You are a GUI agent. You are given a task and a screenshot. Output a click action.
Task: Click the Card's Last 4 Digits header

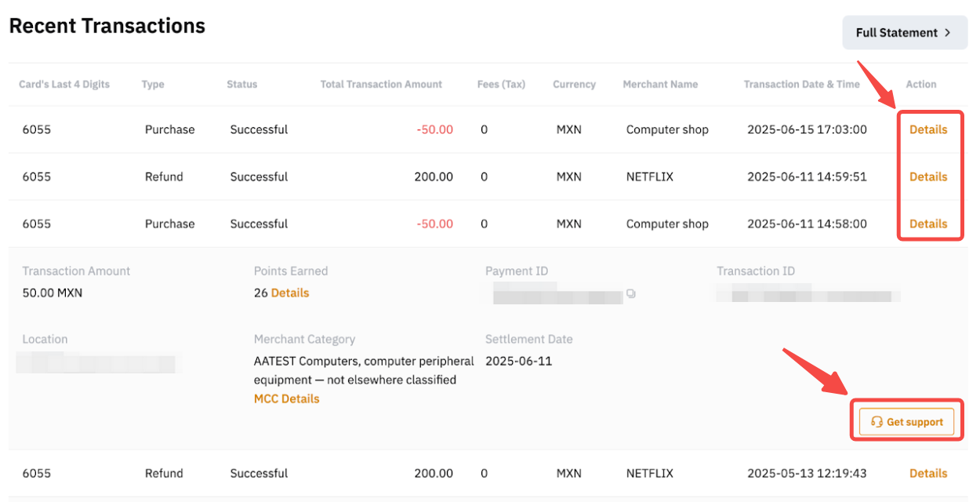point(64,84)
